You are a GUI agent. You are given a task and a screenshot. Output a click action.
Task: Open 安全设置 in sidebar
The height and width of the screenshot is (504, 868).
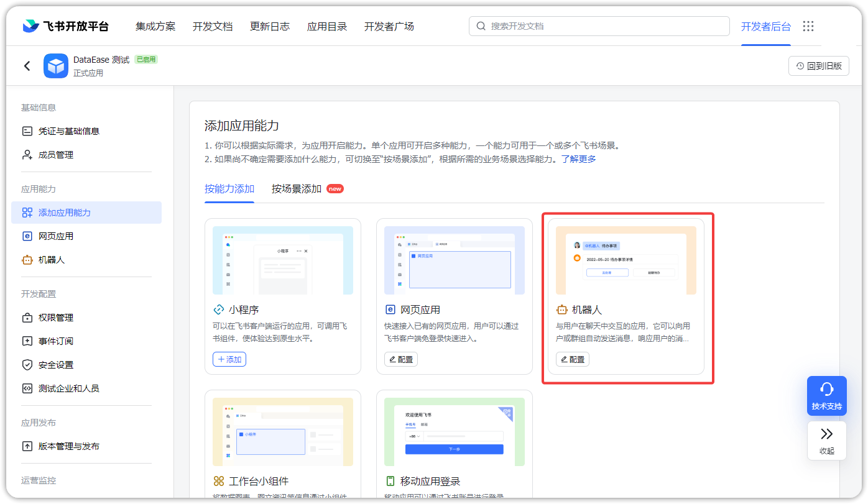(x=86, y=365)
